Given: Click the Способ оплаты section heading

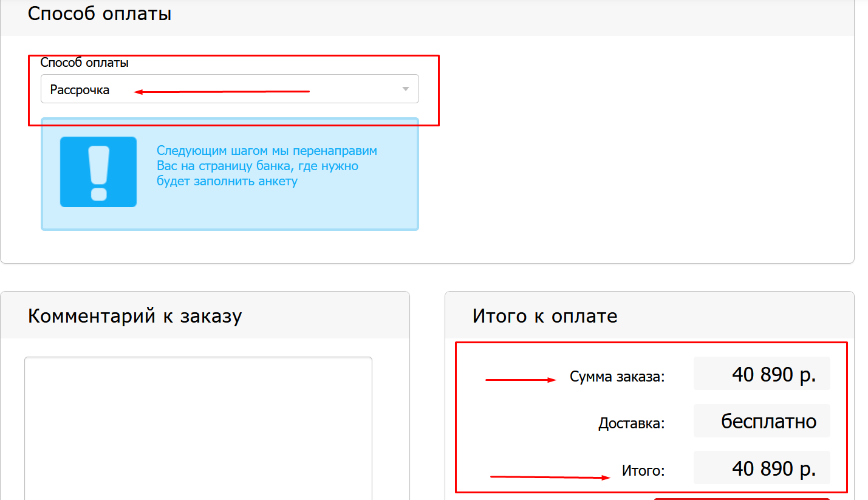Looking at the screenshot, I should [100, 14].
